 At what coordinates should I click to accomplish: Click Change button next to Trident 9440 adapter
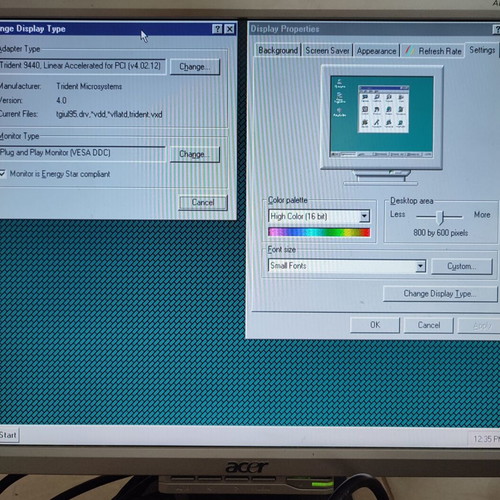coord(195,67)
